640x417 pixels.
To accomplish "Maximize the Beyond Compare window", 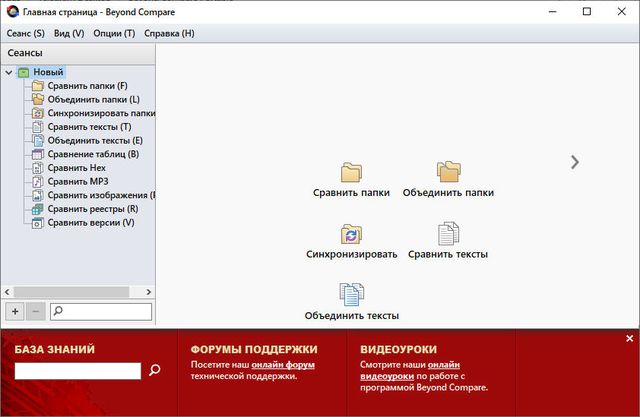I will [x=587, y=11].
